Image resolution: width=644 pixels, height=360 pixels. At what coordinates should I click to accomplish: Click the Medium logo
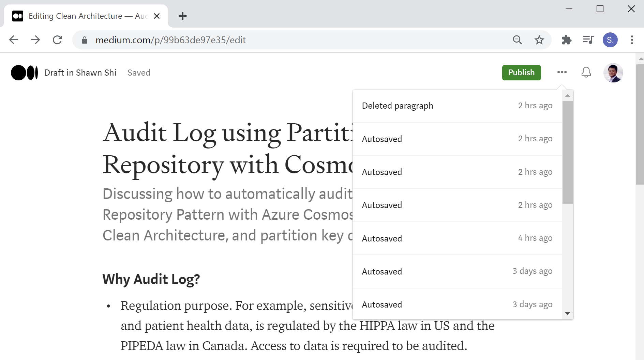coord(24,73)
